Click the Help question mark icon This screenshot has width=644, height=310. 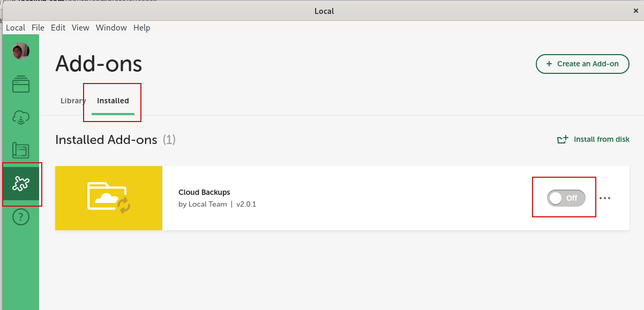(21, 217)
